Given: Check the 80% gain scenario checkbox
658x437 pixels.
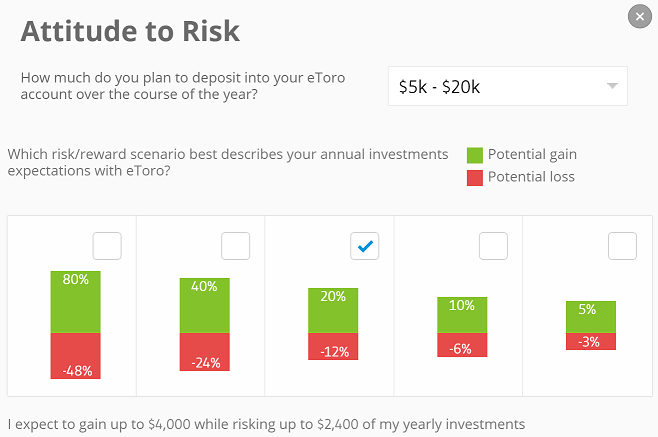Looking at the screenshot, I should [x=107, y=246].
